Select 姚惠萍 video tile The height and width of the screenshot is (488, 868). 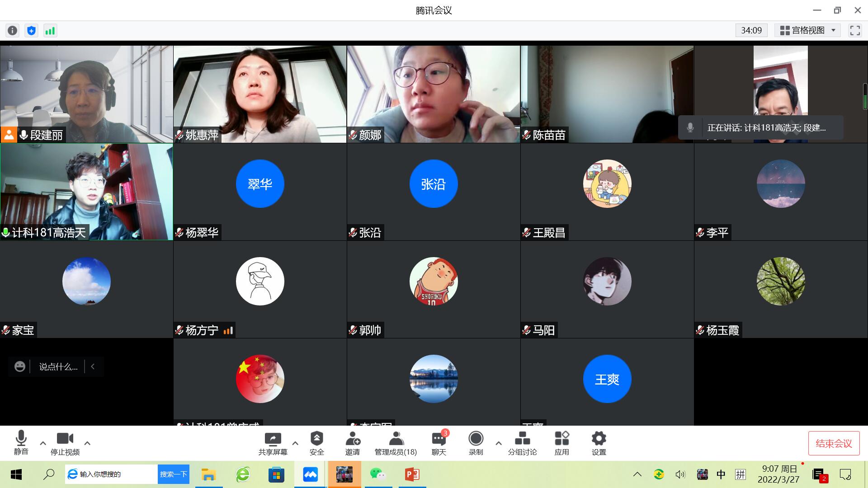coord(260,94)
